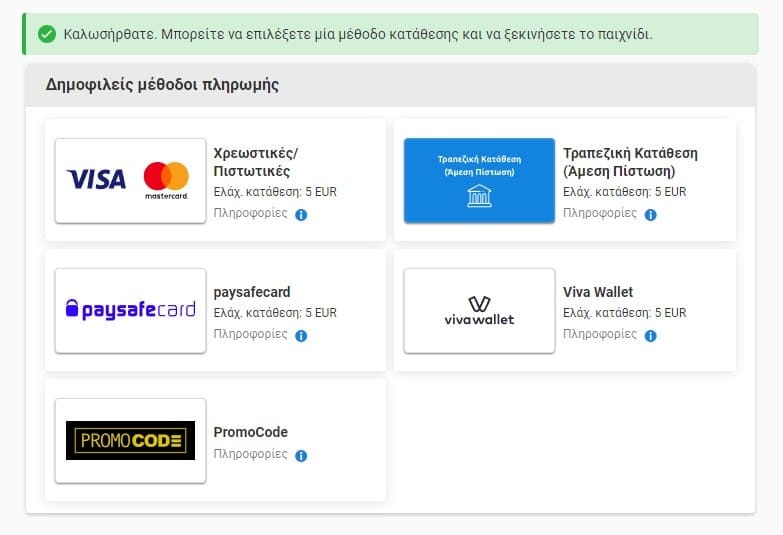Click info icon next to Χρεωστικές/Πιστωτικές
This screenshot has height=535, width=783.
point(301,214)
